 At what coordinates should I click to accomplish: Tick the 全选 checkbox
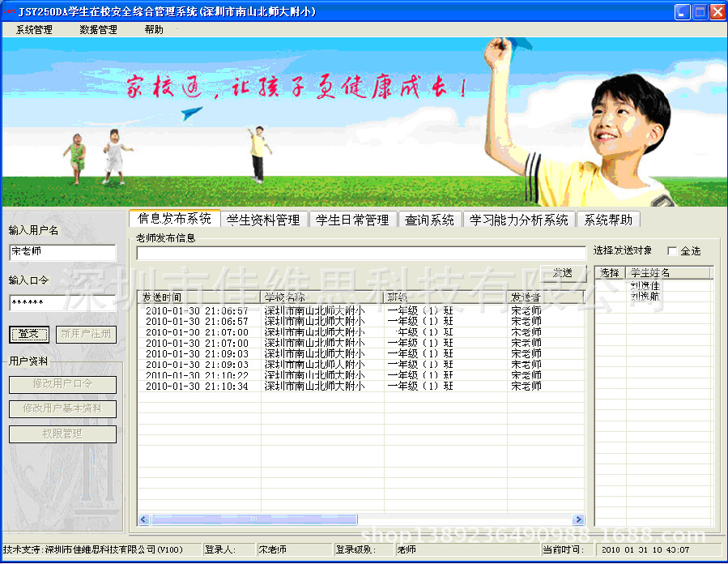point(671,251)
